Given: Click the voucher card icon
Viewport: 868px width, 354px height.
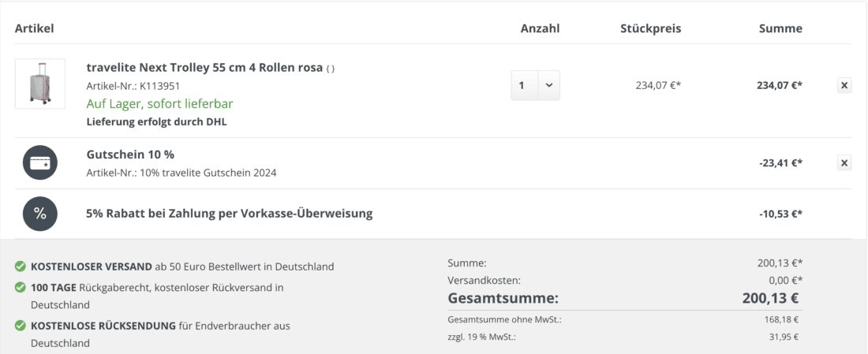Looking at the screenshot, I should [x=40, y=163].
